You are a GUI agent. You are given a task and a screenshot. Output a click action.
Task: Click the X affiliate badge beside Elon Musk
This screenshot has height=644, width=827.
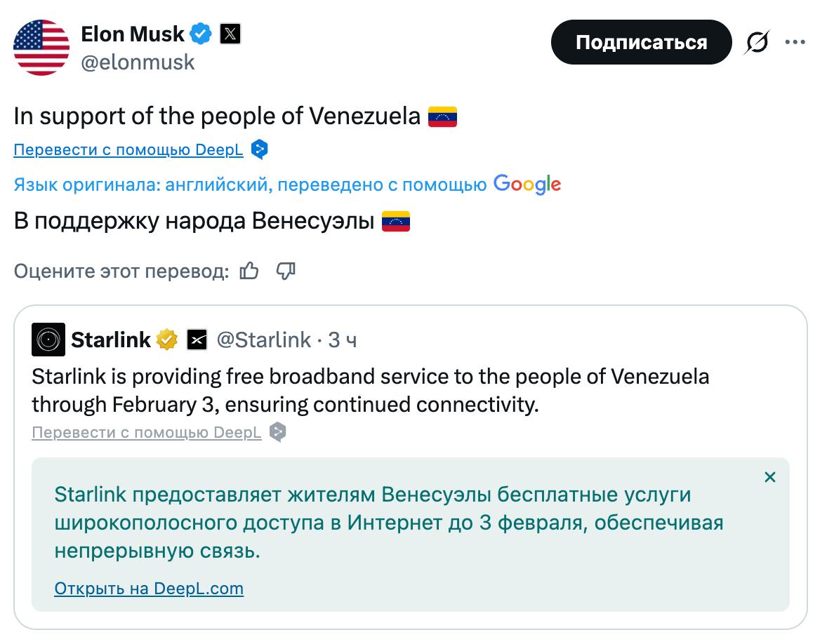[x=230, y=33]
